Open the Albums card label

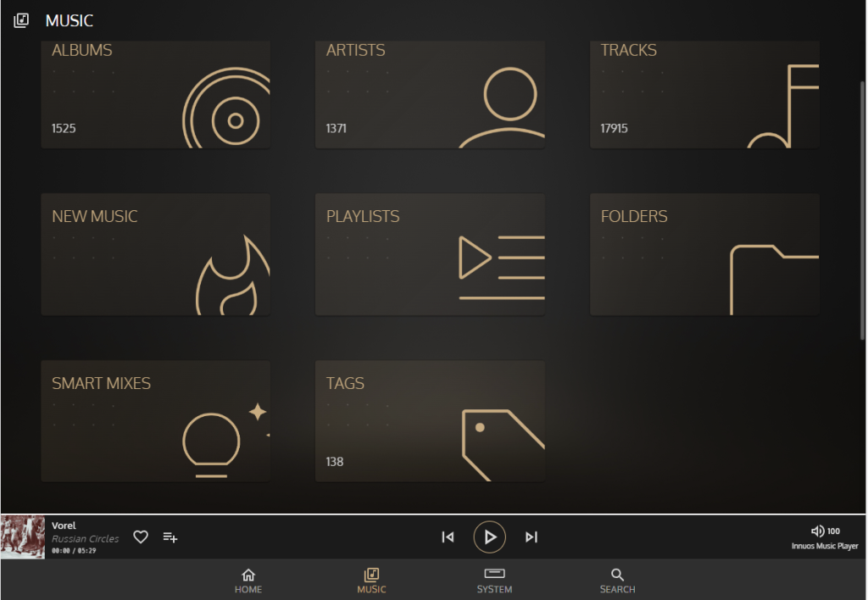[82, 50]
